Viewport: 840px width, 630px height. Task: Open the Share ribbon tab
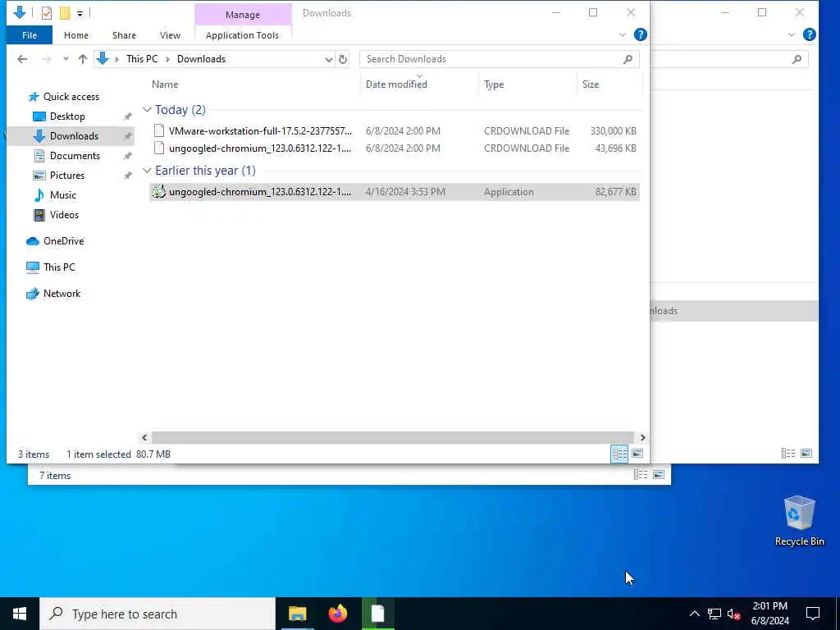tap(124, 35)
